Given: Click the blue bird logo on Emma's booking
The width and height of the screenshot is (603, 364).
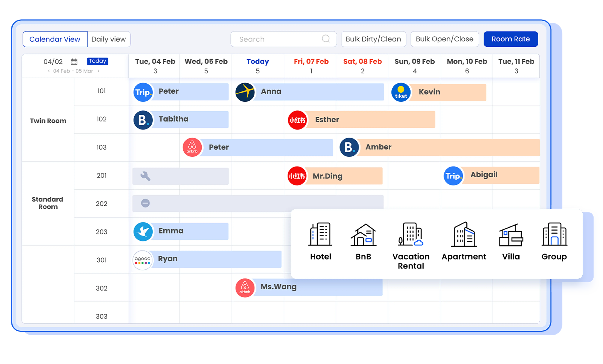Looking at the screenshot, I should pyautogui.click(x=143, y=232).
